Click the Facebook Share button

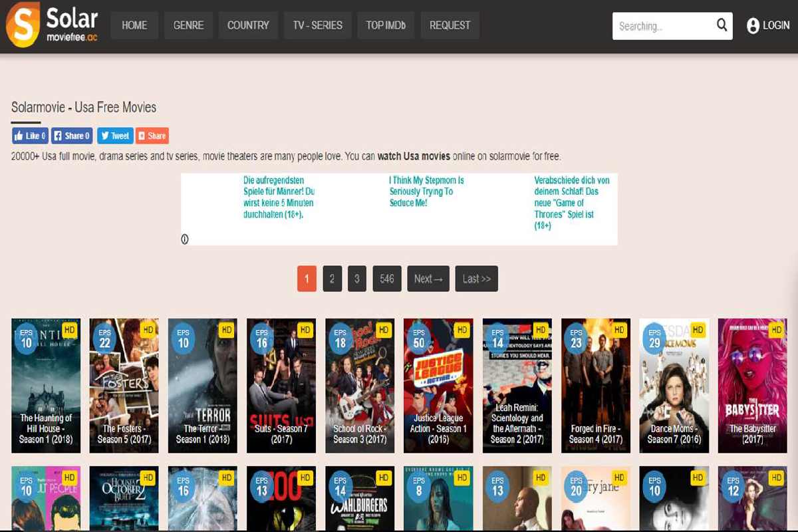point(72,136)
